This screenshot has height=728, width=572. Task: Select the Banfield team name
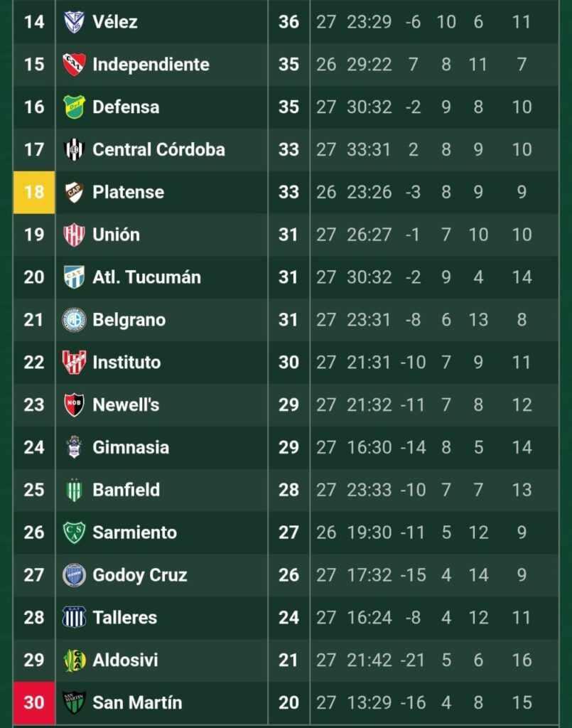point(126,490)
